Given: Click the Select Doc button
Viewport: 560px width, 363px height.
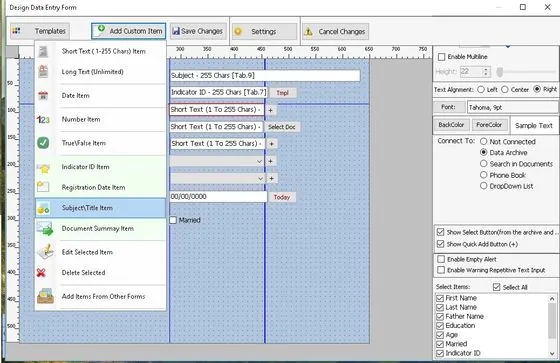Looking at the screenshot, I should click(282, 127).
